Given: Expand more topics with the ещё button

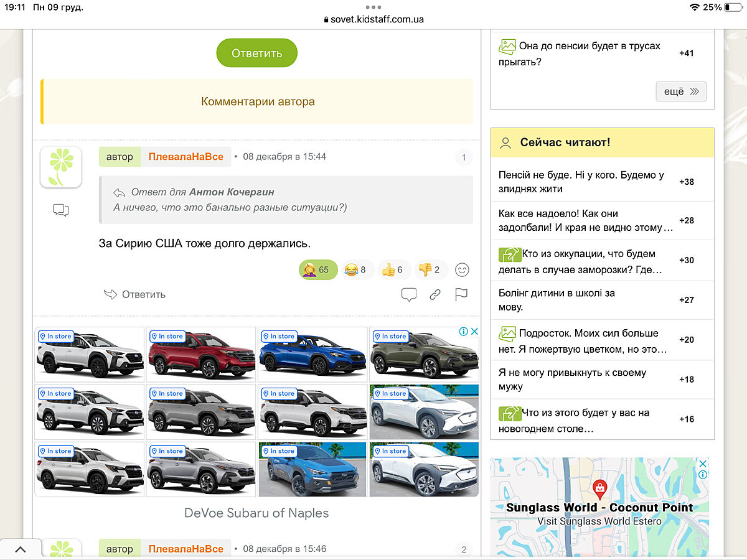Looking at the screenshot, I should coord(680,91).
